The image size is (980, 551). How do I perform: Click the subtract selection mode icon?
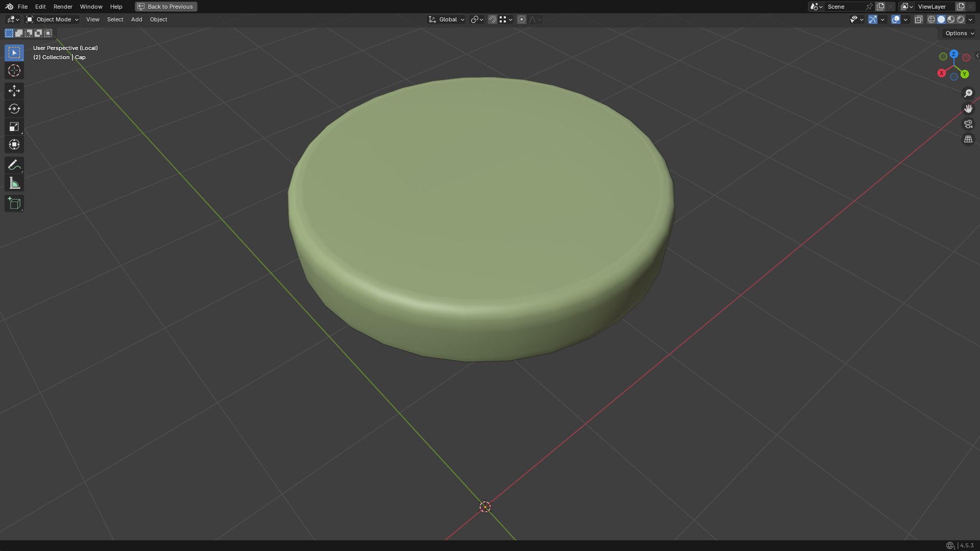29,33
